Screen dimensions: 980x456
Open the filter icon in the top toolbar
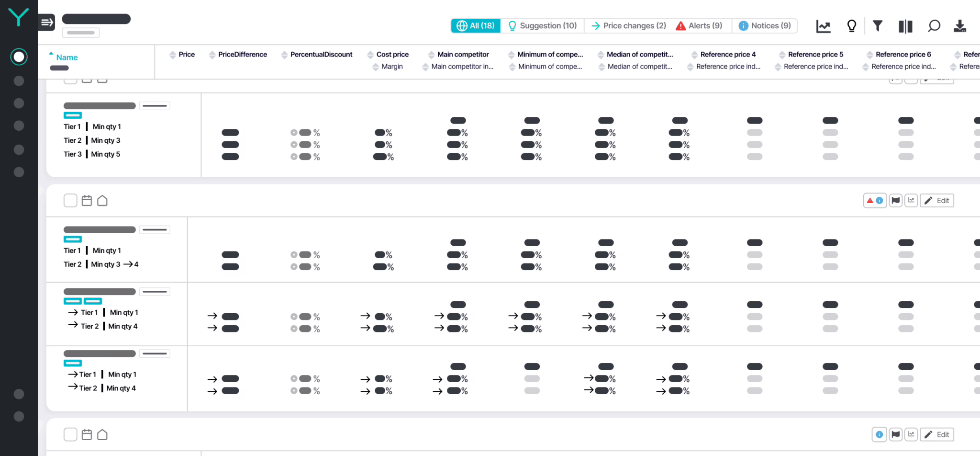click(x=878, y=26)
